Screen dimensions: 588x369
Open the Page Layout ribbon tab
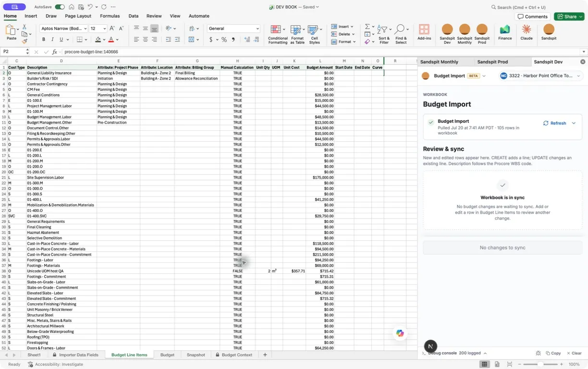pyautogui.click(x=78, y=16)
